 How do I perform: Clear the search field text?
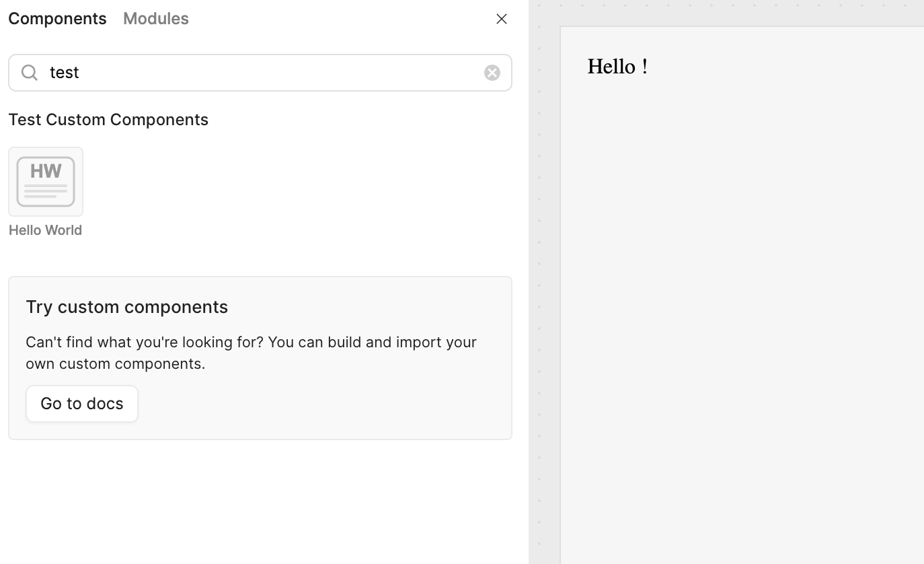pos(492,73)
